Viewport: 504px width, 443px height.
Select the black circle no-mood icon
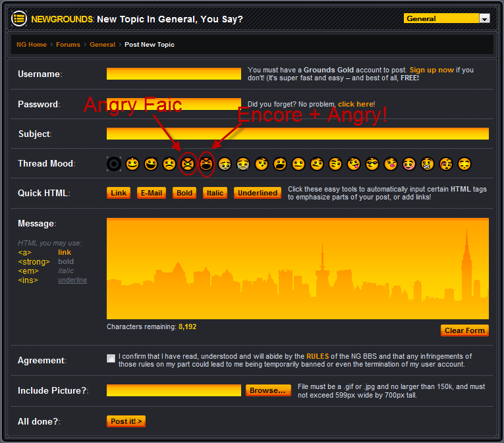pyautogui.click(x=114, y=164)
